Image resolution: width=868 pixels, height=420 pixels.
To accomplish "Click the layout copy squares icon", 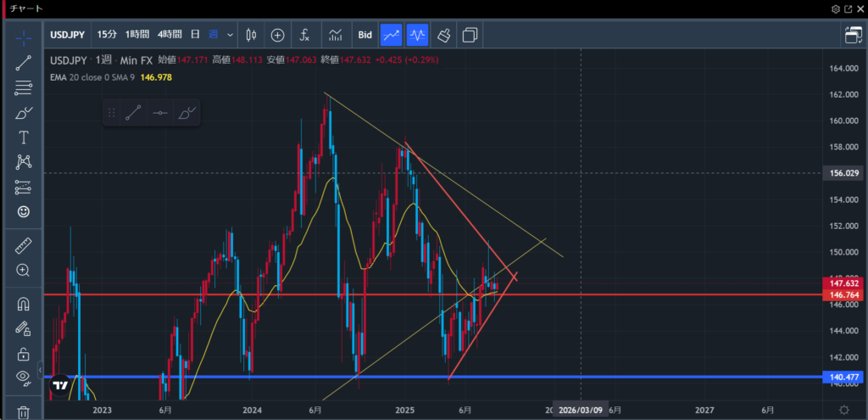I will 470,35.
